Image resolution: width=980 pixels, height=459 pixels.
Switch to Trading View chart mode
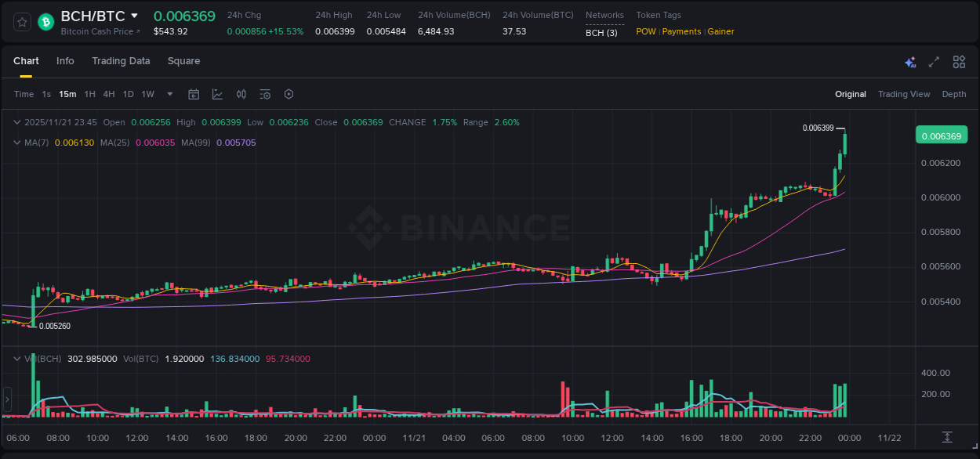point(903,94)
